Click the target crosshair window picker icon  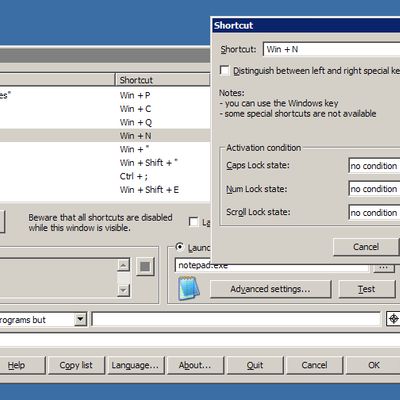tap(393, 319)
